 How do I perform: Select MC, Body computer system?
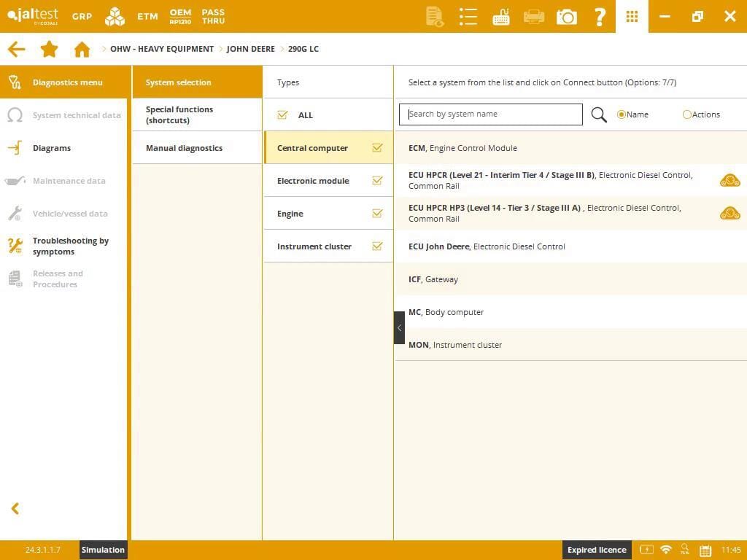446,312
